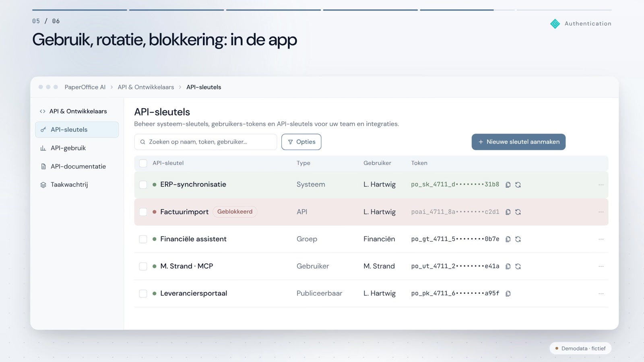Go to API-gebruik in sidebar
This screenshot has width=644, height=362.
point(77,148)
